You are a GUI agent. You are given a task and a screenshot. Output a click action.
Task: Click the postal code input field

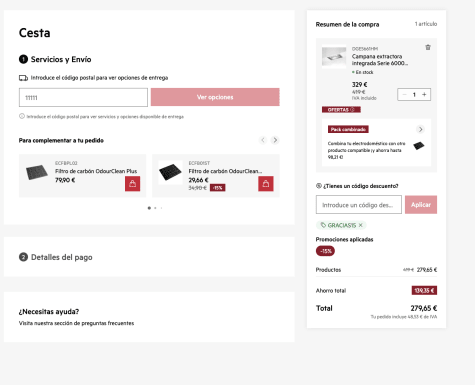pyautogui.click(x=83, y=97)
